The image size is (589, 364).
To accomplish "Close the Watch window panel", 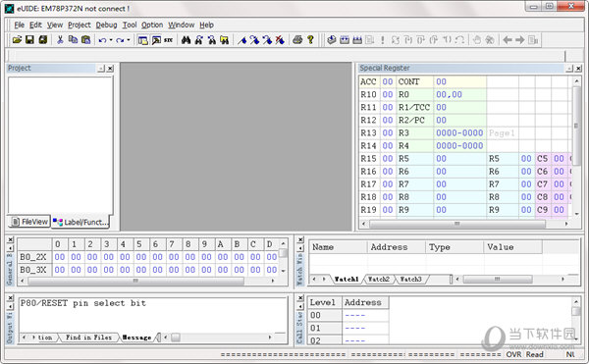I will (300, 239).
